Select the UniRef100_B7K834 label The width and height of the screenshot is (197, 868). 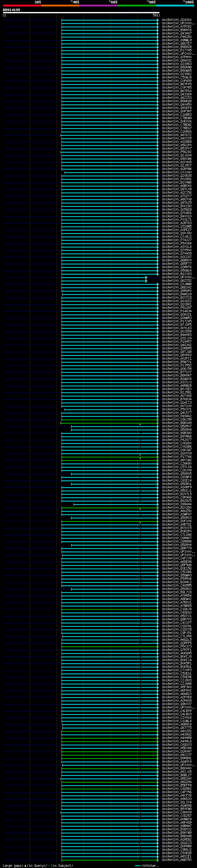point(177,399)
